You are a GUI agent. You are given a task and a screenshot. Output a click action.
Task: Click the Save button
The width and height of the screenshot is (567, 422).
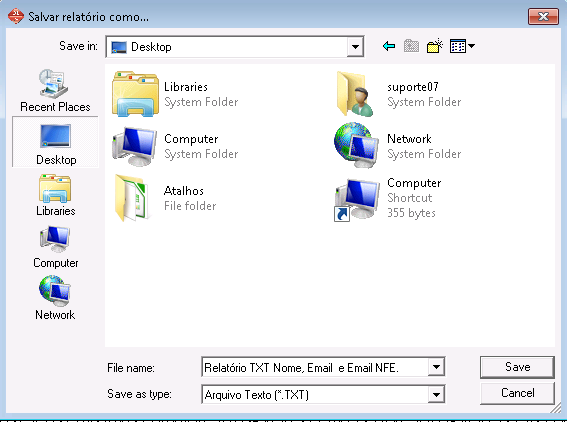click(x=517, y=367)
